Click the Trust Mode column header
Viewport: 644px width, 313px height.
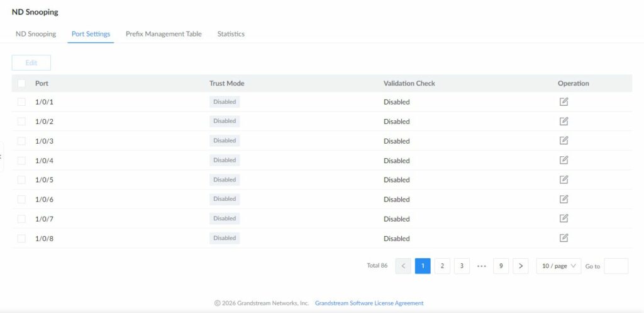coord(226,83)
